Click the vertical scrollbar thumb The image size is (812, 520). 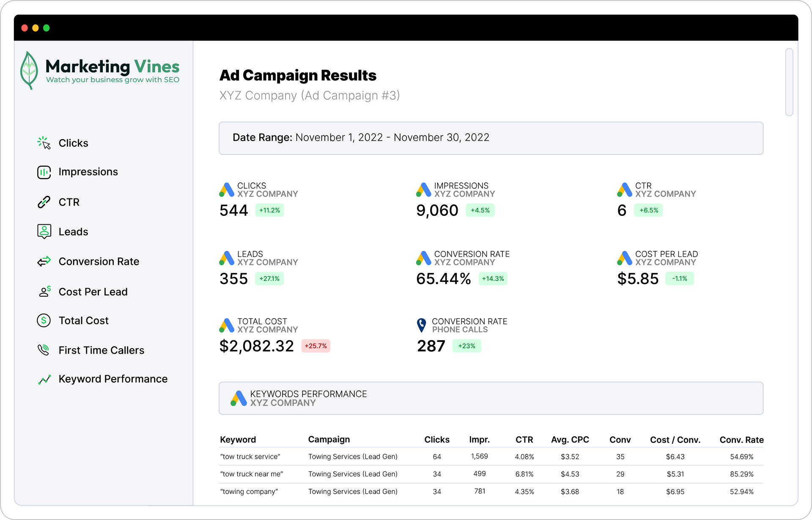[x=789, y=82]
